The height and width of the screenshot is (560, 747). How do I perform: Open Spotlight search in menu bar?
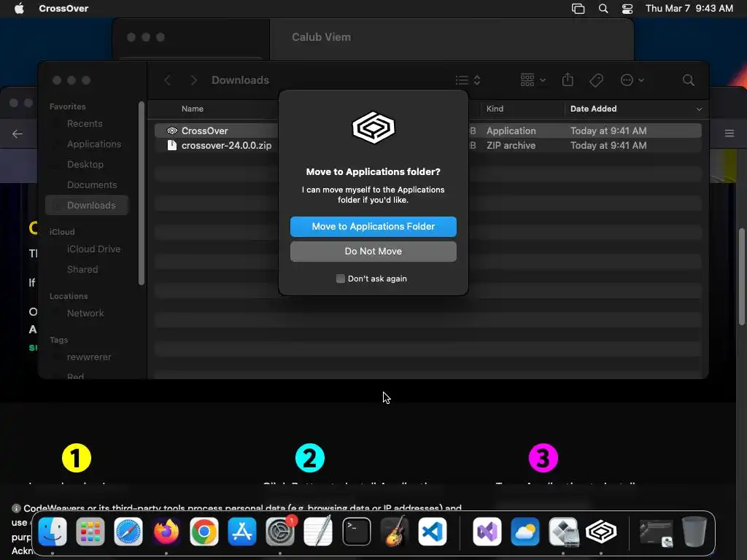point(603,8)
